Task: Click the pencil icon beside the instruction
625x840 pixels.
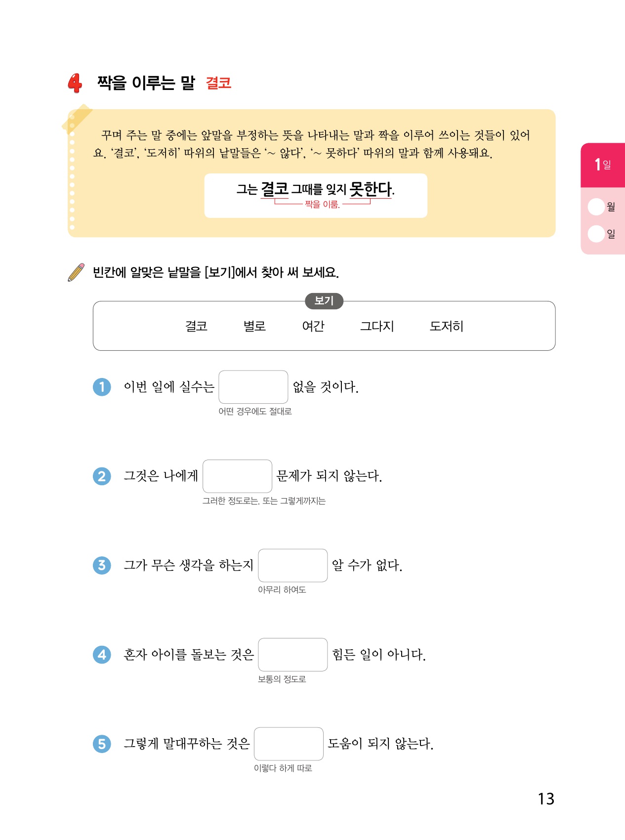Action: point(76,272)
